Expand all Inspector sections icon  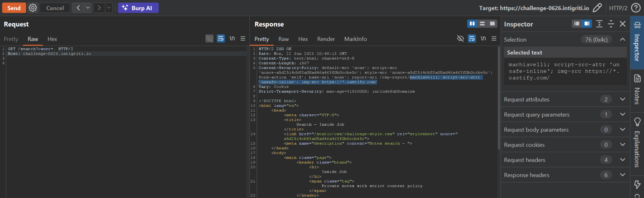click(599, 24)
